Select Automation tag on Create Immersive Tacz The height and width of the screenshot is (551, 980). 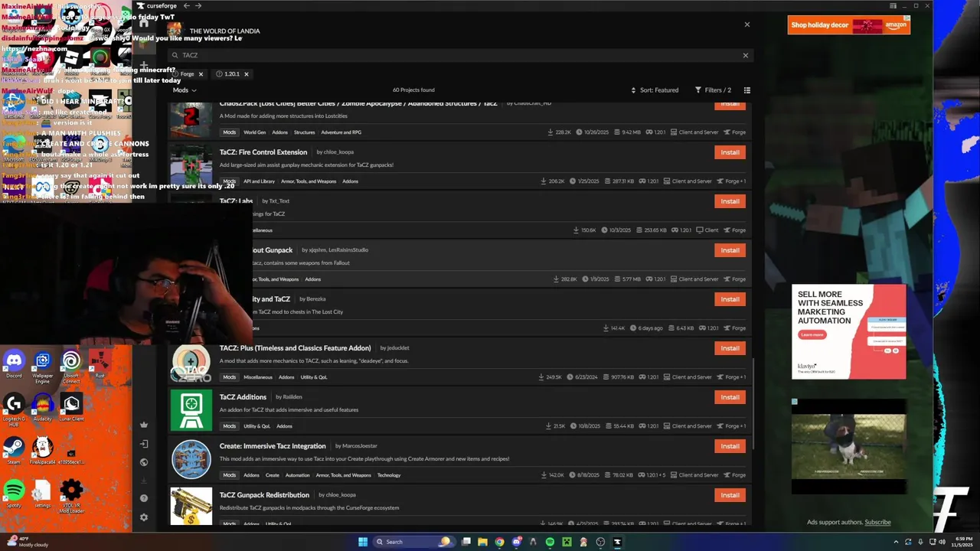297,475
